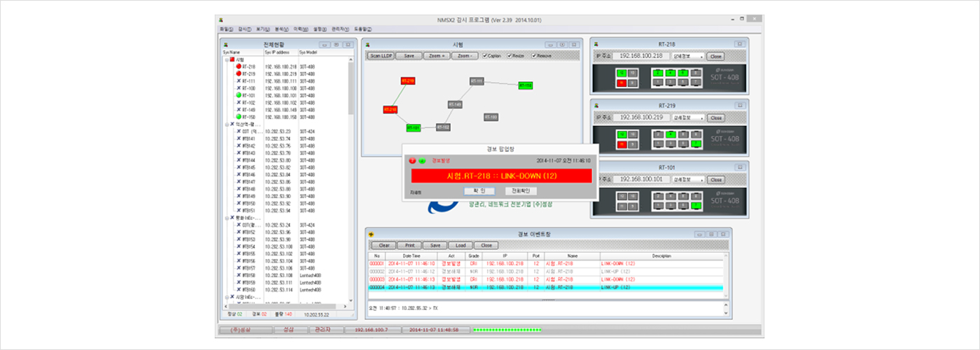
Task: Open the detail dropdown in the RT-101 panel
Action: click(x=687, y=179)
